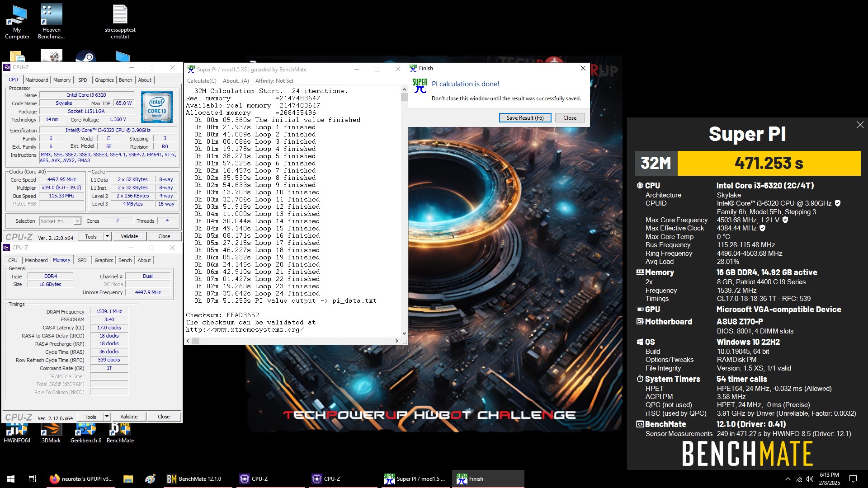Click Checksum: FFAD3652 line

point(222,315)
